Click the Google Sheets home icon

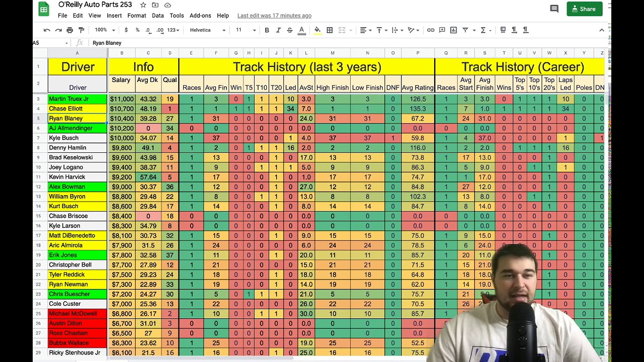[44, 10]
